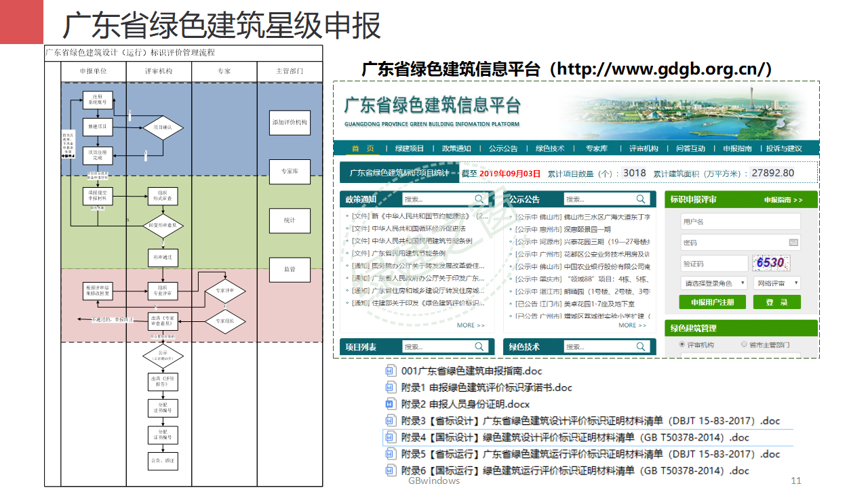Screen dimensions: 868x488
Task: Click the keyboard icon in the 密码 field
Action: 793,242
